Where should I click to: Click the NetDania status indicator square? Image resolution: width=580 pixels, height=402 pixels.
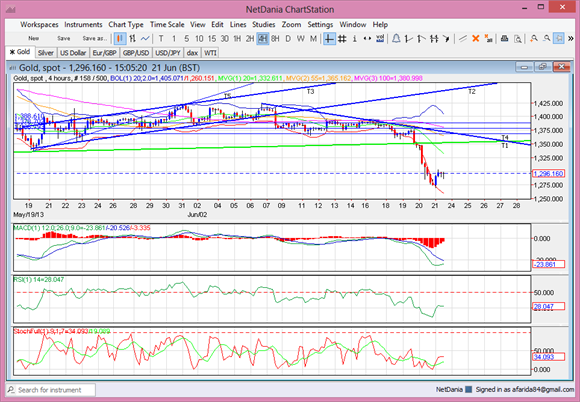coord(468,389)
